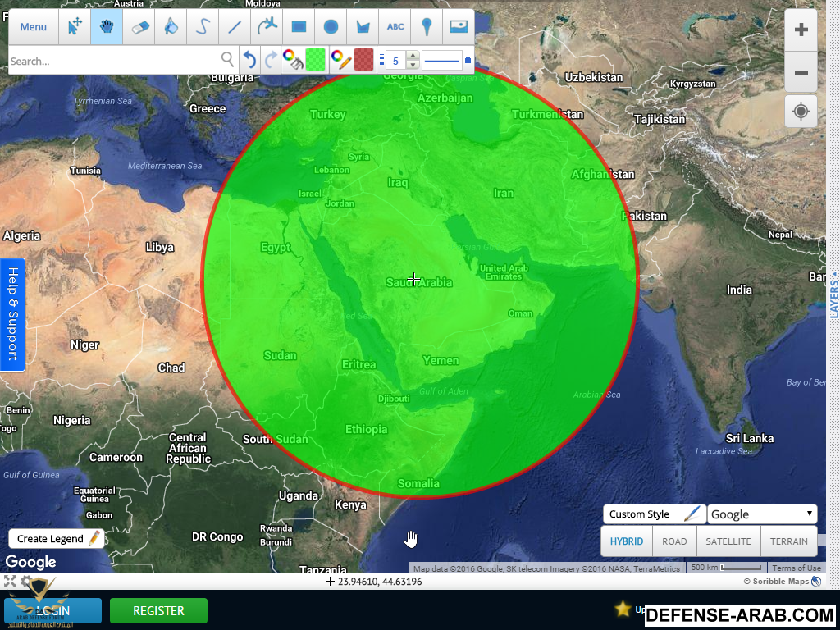This screenshot has width=840, height=630.
Task: Switch map view to TERRAIN
Action: click(788, 541)
